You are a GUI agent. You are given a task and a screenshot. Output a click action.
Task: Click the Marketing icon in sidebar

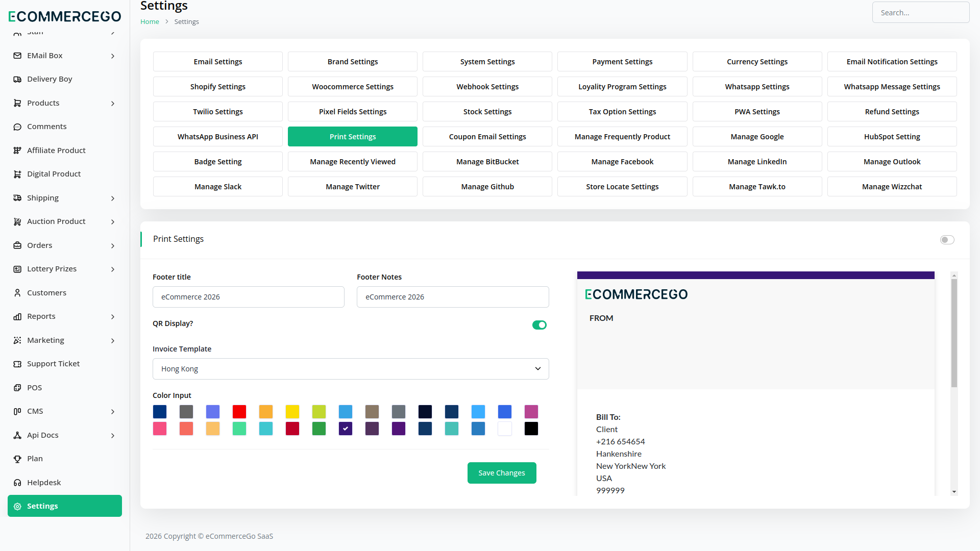coord(17,340)
